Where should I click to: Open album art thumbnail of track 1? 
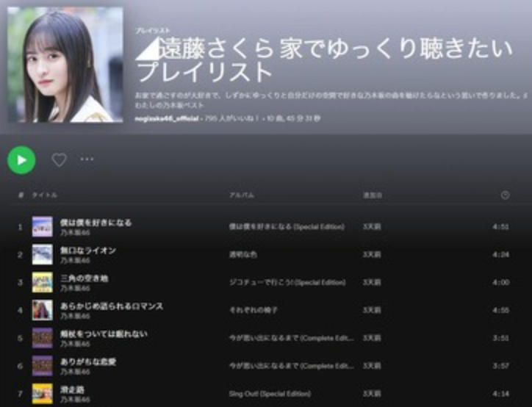coord(43,226)
